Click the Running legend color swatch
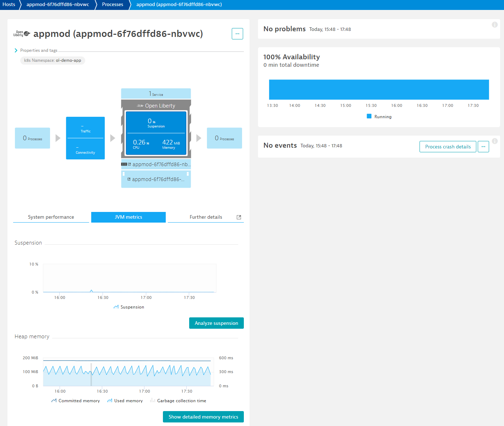The image size is (504, 426). coord(369,116)
